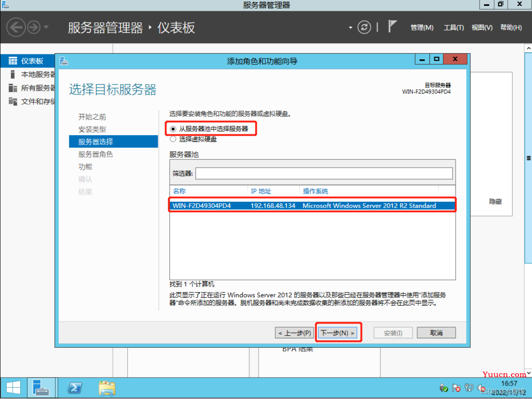Click the back navigation arrow in Server Manager
This screenshot has width=532, height=399.
tap(16, 27)
